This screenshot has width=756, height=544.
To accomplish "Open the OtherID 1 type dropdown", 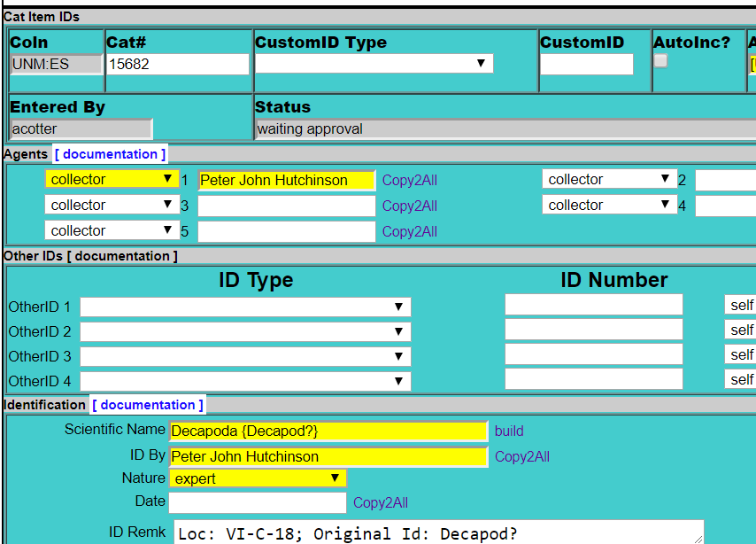I will click(x=245, y=307).
